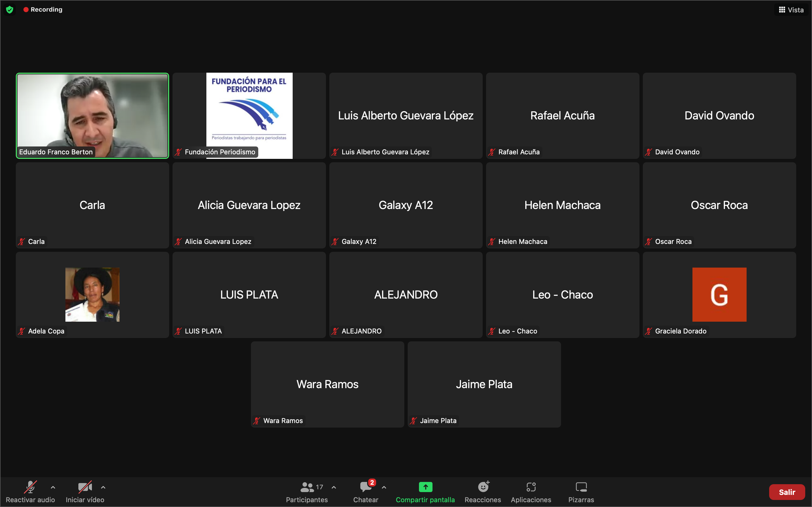This screenshot has height=507, width=812.
Task: Expand video options arrow next to camera
Action: (x=103, y=487)
